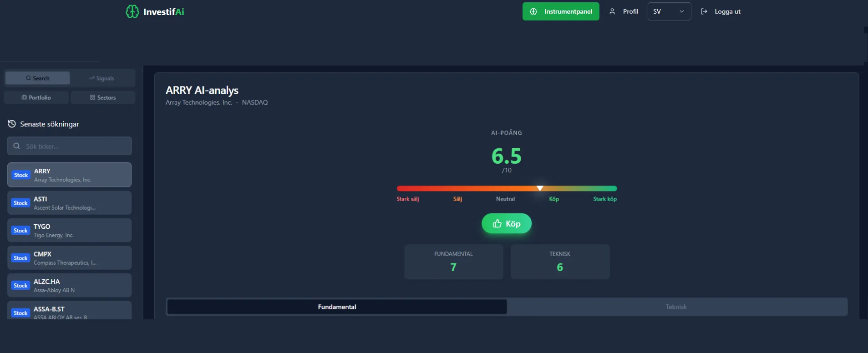
Task: Click the Neutral scale label
Action: point(505,199)
